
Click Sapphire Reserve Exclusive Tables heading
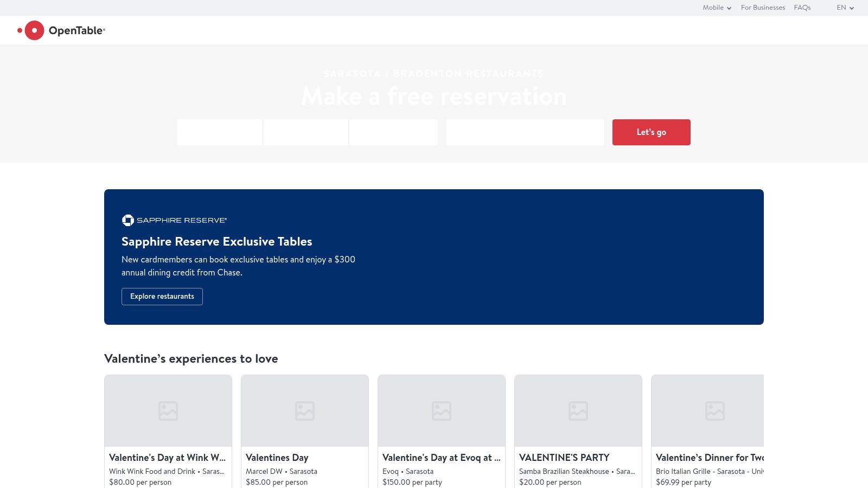pos(217,242)
